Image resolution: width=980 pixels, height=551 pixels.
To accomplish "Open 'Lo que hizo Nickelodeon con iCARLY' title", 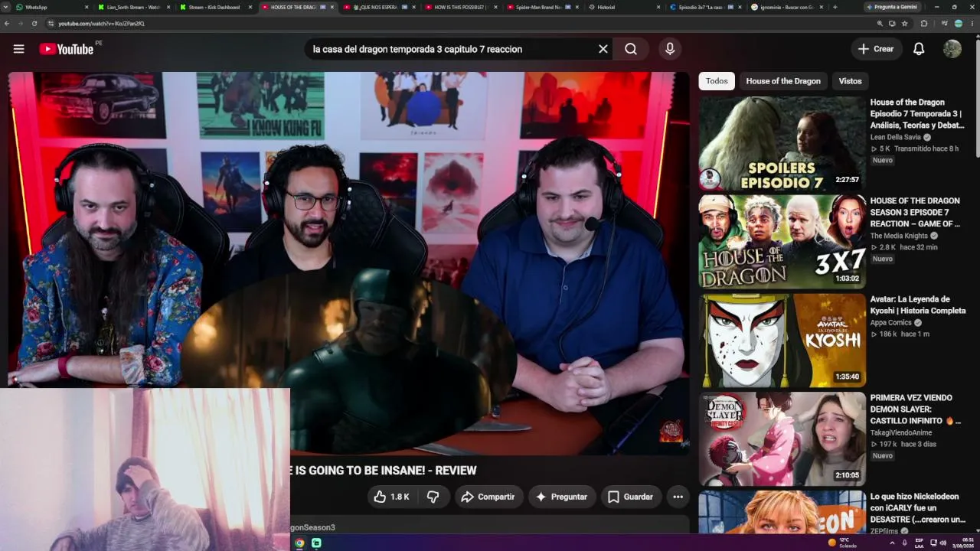I will point(918,508).
